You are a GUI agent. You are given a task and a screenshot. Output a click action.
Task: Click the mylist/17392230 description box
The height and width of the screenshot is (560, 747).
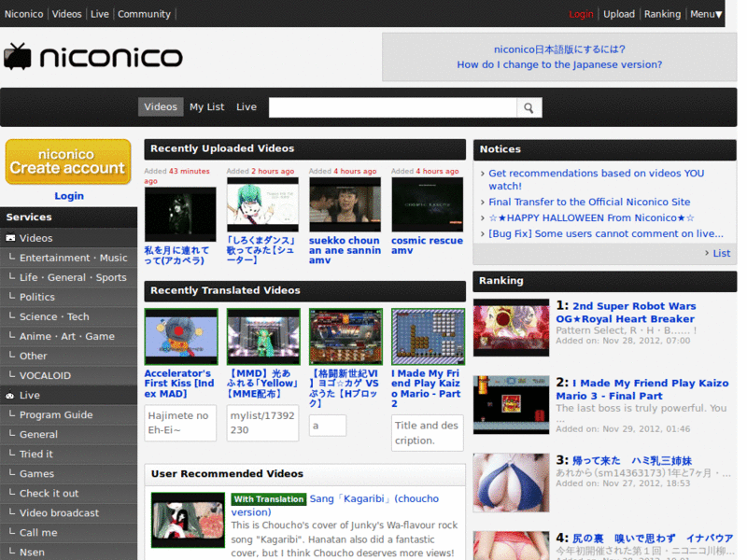click(x=263, y=423)
